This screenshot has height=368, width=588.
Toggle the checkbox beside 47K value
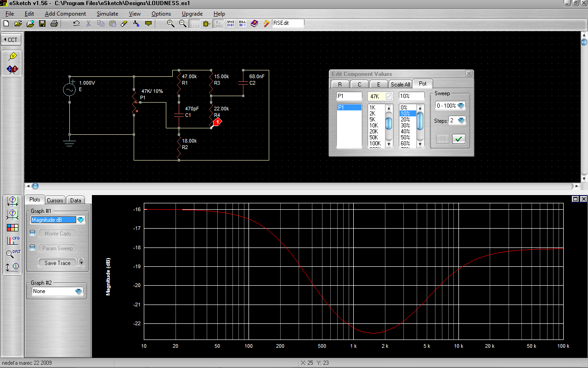point(389,97)
